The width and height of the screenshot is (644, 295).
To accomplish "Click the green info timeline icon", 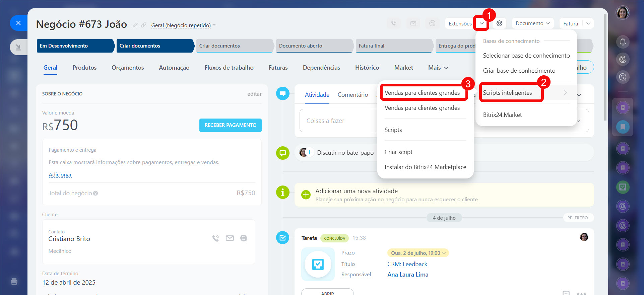I will (x=282, y=192).
